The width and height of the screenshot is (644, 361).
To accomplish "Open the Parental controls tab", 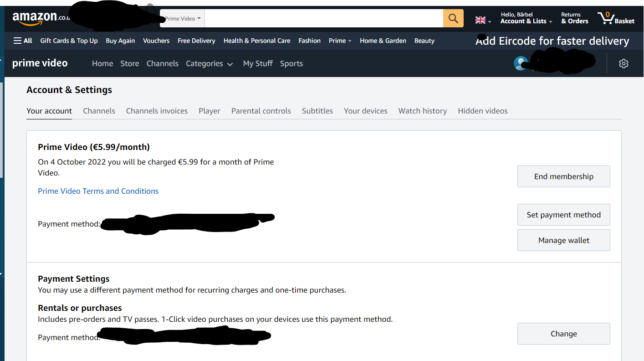I will coord(261,111).
